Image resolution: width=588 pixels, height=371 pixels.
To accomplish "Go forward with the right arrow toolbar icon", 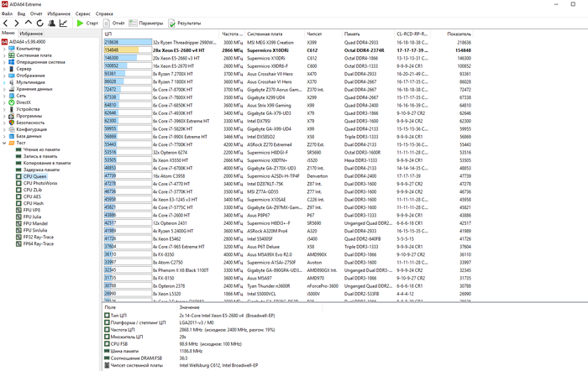I will click(17, 24).
